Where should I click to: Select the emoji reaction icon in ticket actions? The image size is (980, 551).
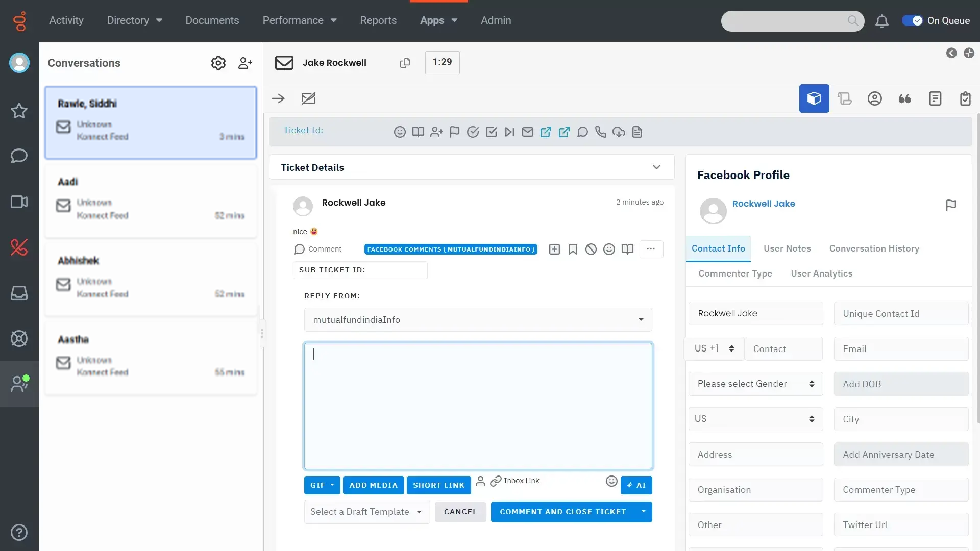point(400,132)
